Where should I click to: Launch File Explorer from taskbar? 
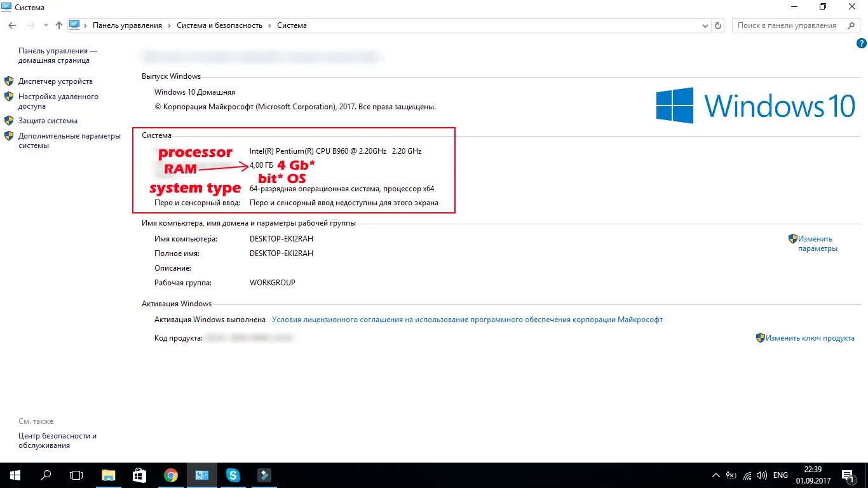(109, 475)
